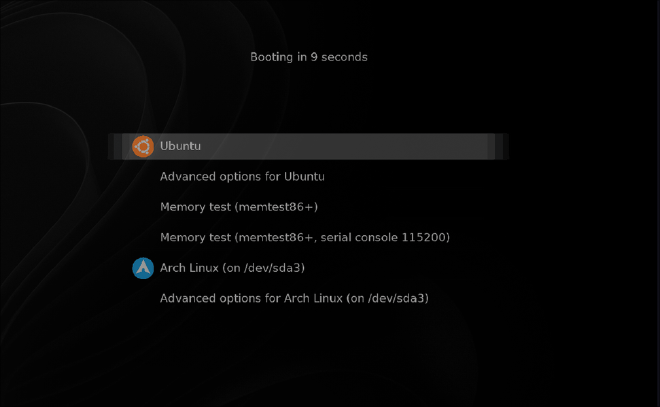The width and height of the screenshot is (660, 407).
Task: Select memtest86+ serial console 115200 entry
Action: [x=305, y=238]
